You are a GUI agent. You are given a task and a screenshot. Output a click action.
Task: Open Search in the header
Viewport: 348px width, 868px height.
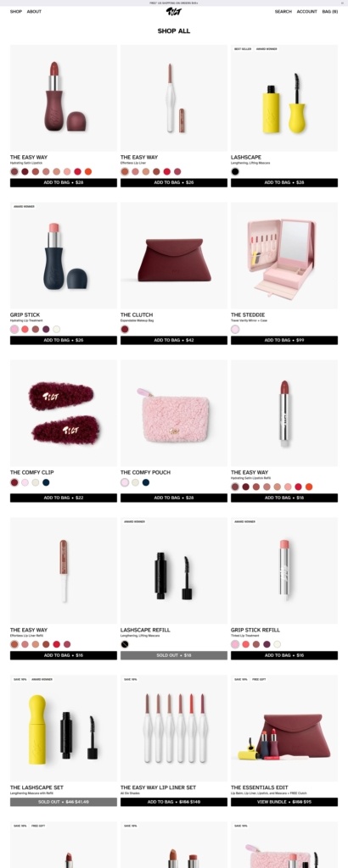click(283, 12)
